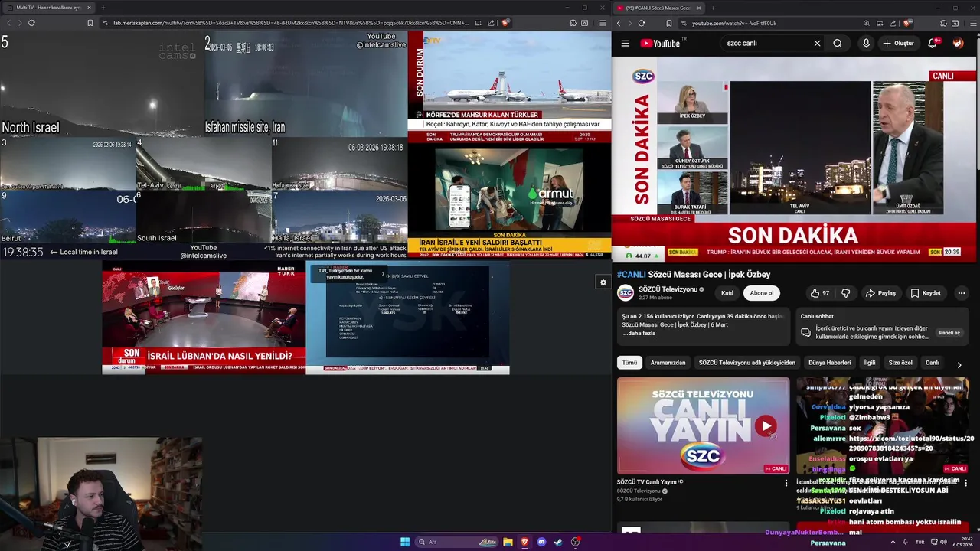Viewport: 980px width, 551px height.
Task: Select the Size özel chip
Action: click(900, 363)
